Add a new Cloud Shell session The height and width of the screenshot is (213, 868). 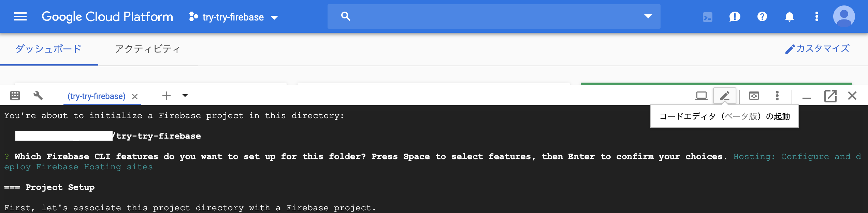(x=166, y=96)
